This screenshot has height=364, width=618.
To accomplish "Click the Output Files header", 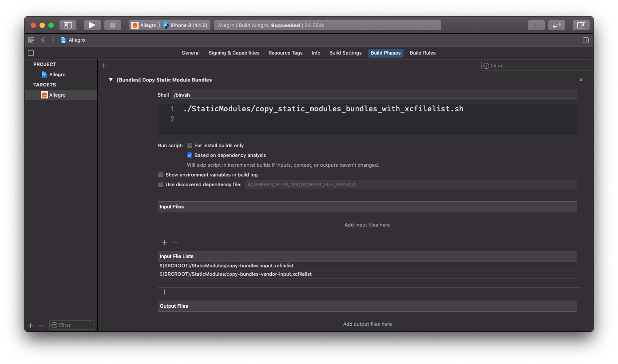I will [368, 306].
